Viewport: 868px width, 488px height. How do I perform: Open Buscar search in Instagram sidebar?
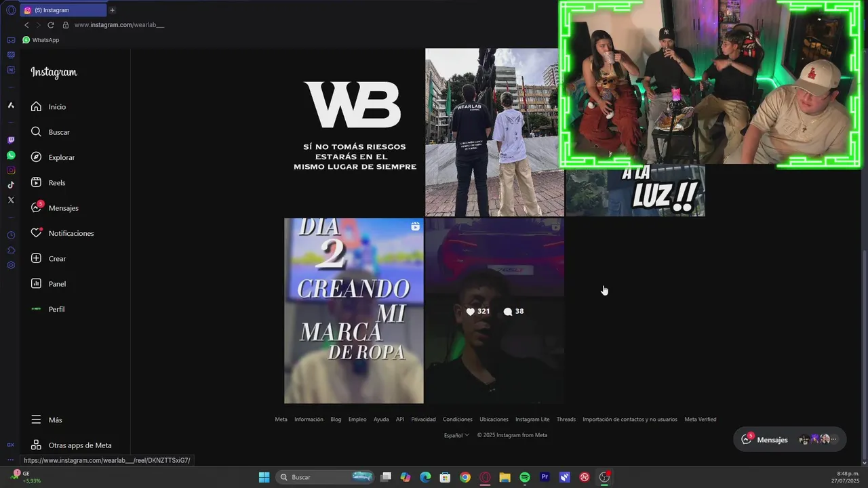(x=50, y=132)
